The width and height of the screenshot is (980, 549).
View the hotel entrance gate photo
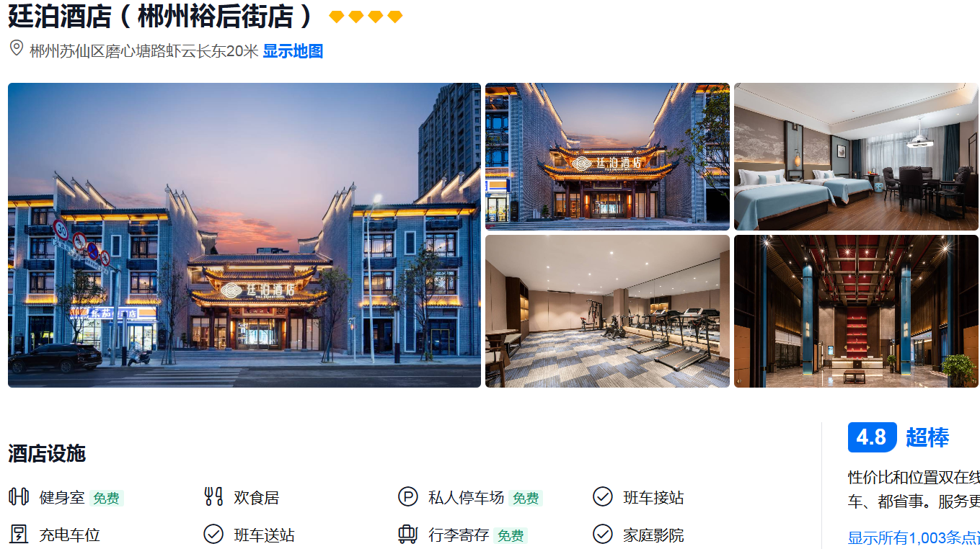coord(607,156)
